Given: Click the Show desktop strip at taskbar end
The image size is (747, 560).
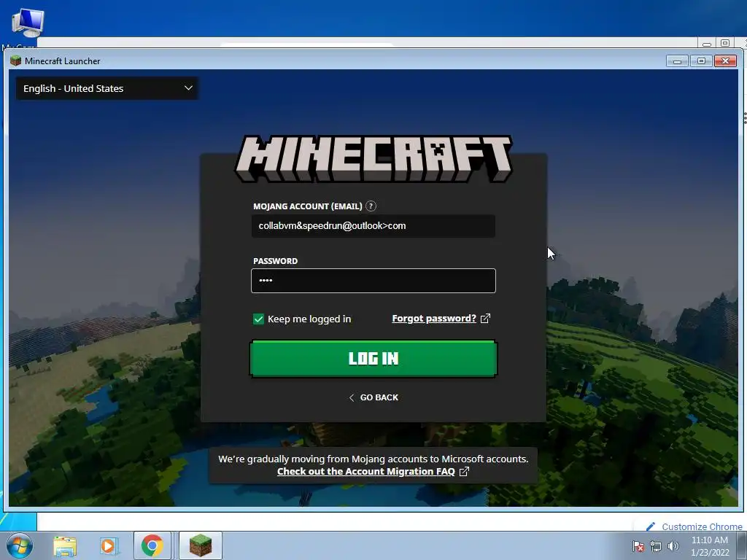Looking at the screenshot, I should pyautogui.click(x=742, y=545).
